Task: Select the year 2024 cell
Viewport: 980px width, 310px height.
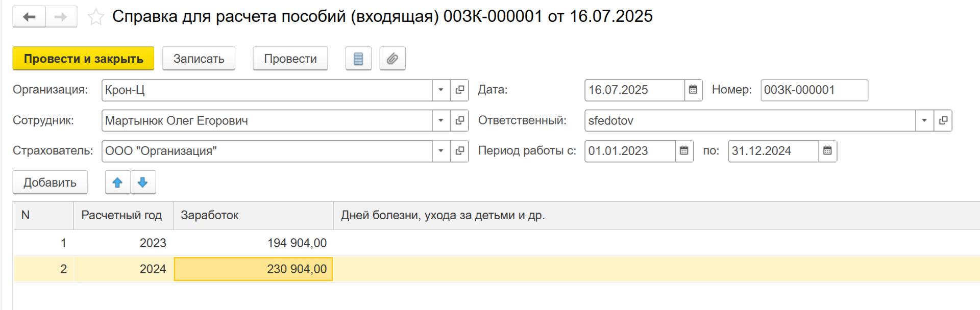Action: tap(124, 269)
